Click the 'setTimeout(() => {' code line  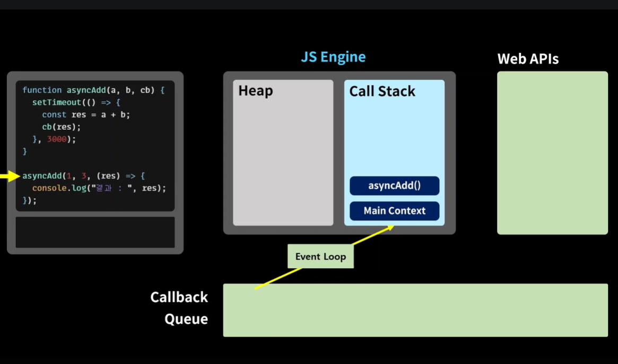point(76,102)
